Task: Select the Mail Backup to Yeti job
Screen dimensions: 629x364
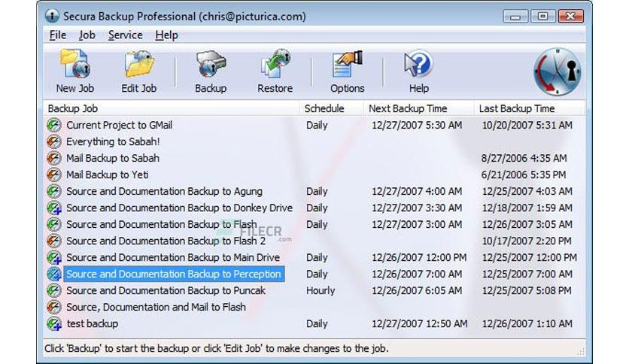Action: 107,174
